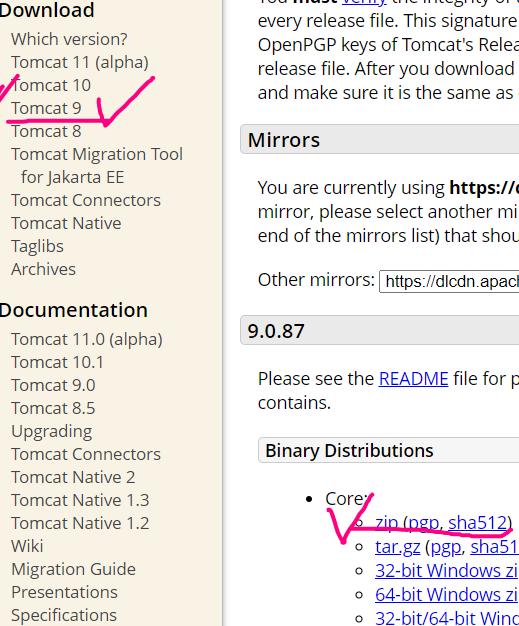This screenshot has width=519, height=626.
Task: Click the Mirrors section heading
Action: tap(284, 140)
